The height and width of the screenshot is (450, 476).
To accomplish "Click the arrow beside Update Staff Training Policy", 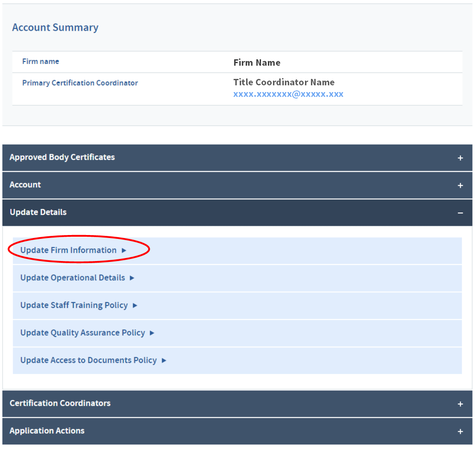I will (x=135, y=305).
